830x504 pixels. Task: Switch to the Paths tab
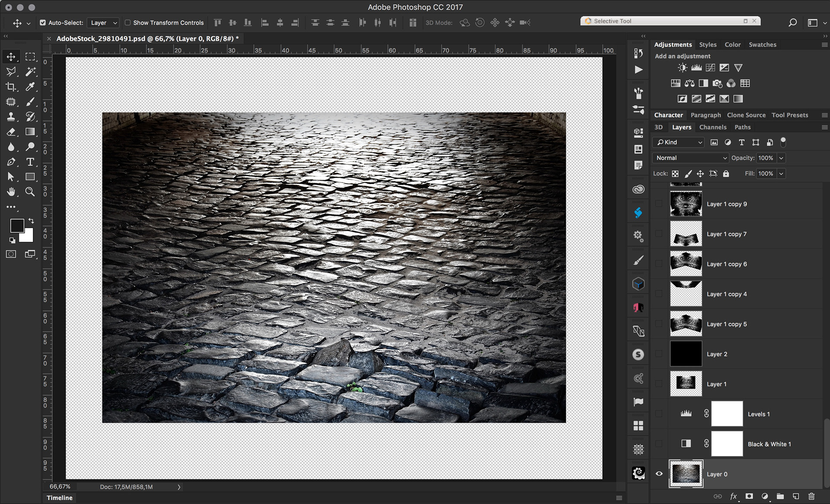point(743,127)
